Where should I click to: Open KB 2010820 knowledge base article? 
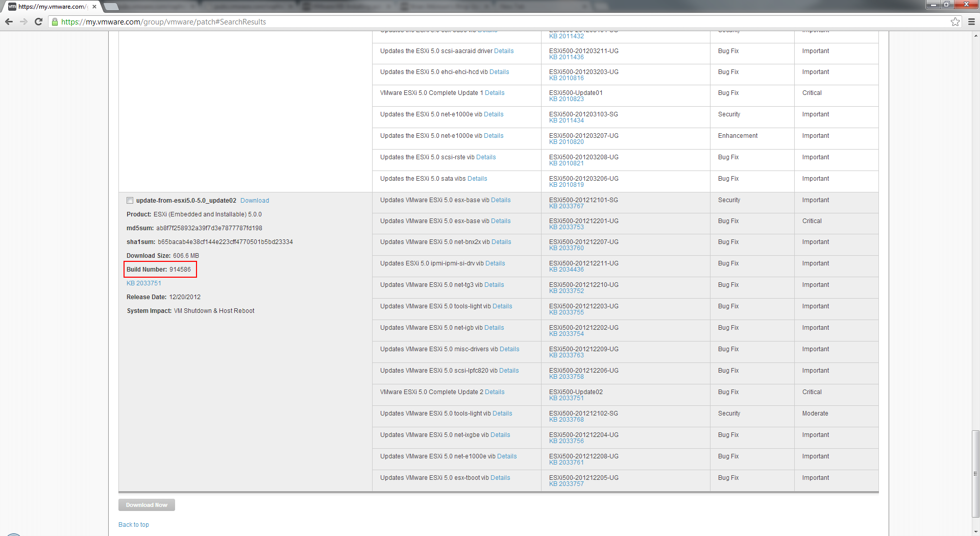point(567,142)
